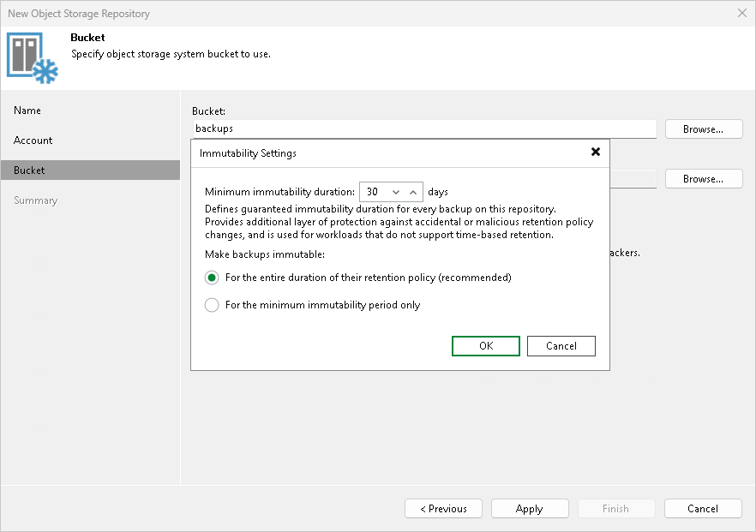Viewport: 756px width, 532px height.
Task: Increase minimum immutability duration days
Action: pyautogui.click(x=413, y=192)
